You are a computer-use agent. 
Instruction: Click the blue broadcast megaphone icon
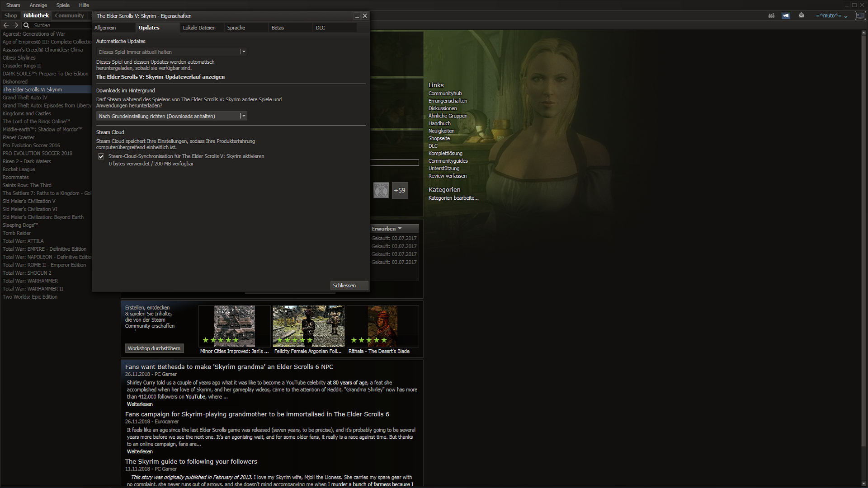pyautogui.click(x=786, y=15)
